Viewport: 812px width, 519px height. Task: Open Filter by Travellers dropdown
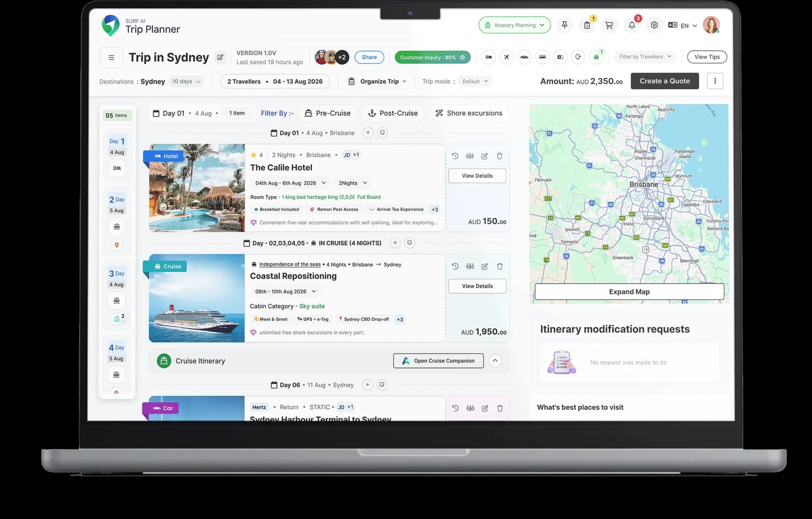[645, 57]
